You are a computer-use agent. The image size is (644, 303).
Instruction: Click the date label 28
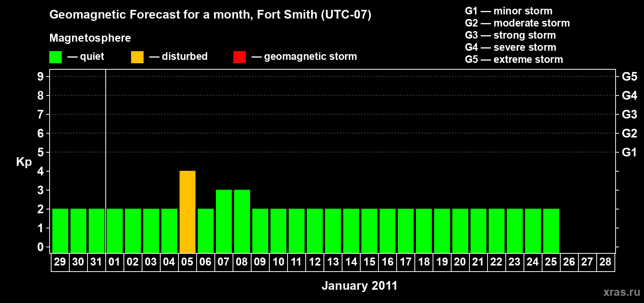605,262
